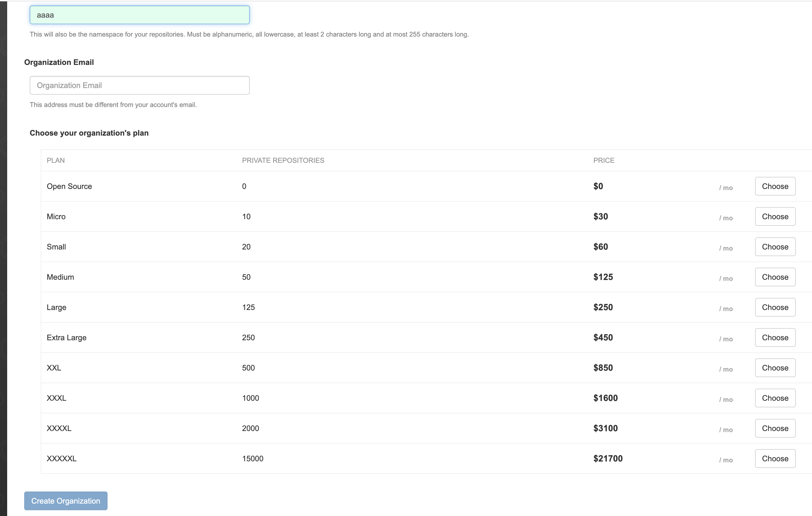812x516 pixels.
Task: Click the Organization Email label
Action: (x=59, y=62)
